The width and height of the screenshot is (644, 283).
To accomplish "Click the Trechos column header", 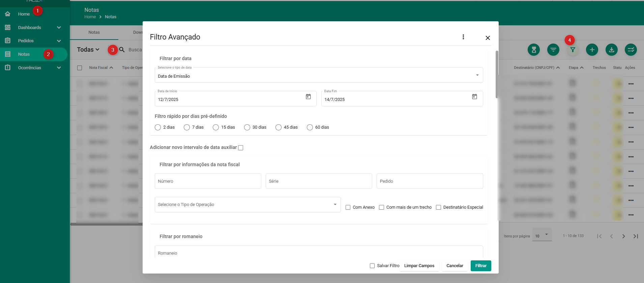I will (599, 68).
